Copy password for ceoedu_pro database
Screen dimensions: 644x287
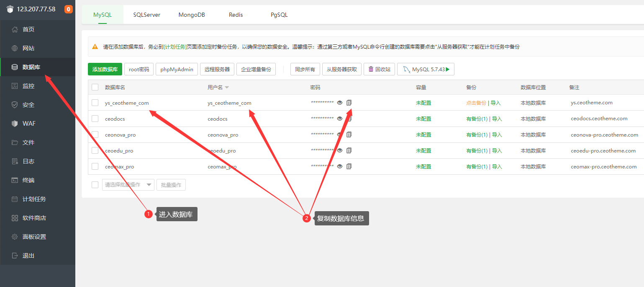pyautogui.click(x=349, y=150)
